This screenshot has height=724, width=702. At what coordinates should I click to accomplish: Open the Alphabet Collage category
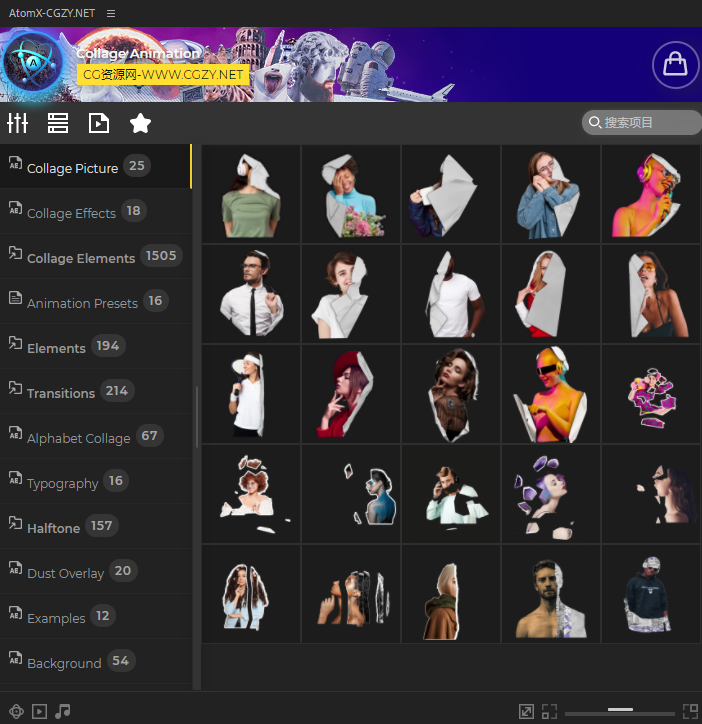click(x=96, y=436)
